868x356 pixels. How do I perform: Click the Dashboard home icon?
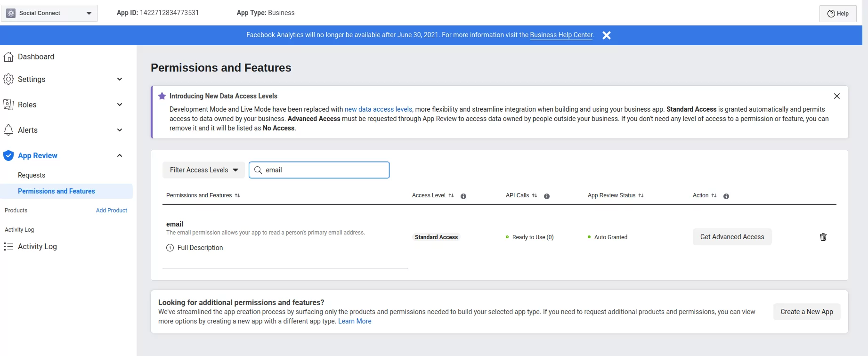(x=8, y=57)
